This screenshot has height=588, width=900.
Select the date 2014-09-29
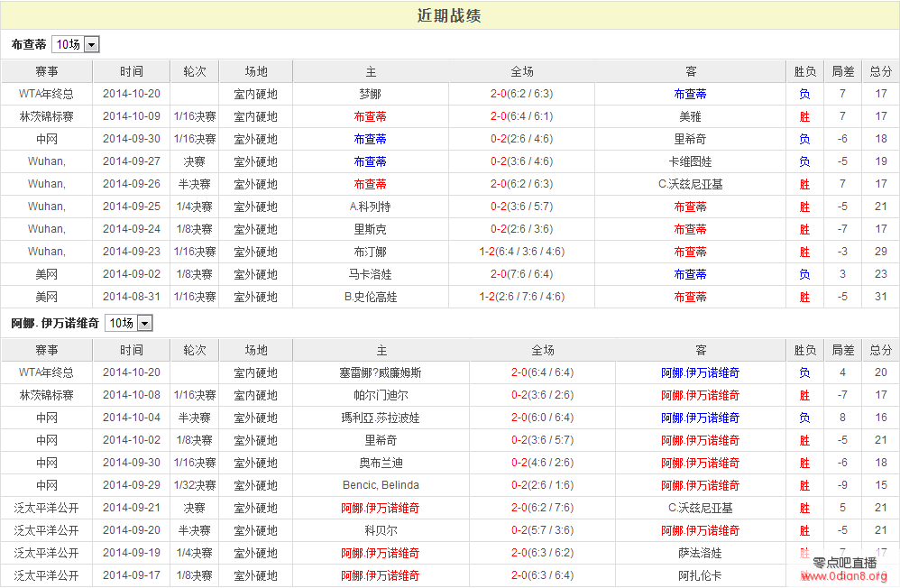pyautogui.click(x=132, y=485)
